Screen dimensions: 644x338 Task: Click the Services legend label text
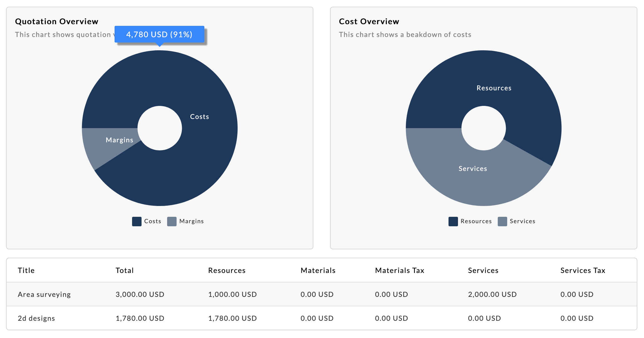[x=522, y=221]
